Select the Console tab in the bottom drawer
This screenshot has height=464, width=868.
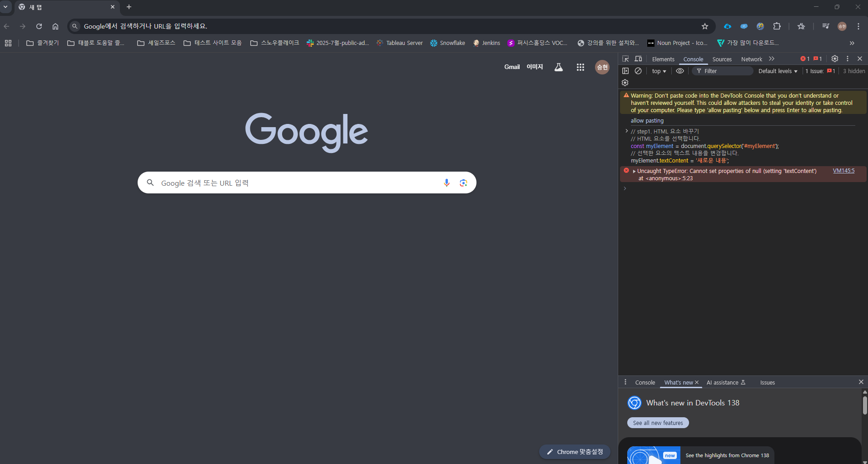click(x=645, y=383)
